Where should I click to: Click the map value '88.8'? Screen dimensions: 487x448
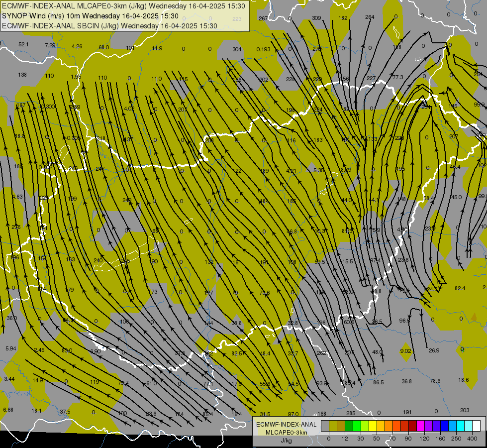click(x=19, y=136)
